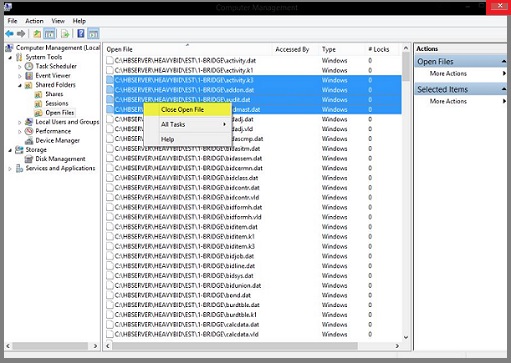Click the Up one level toolbar icon
The image size is (511, 363).
click(x=37, y=34)
